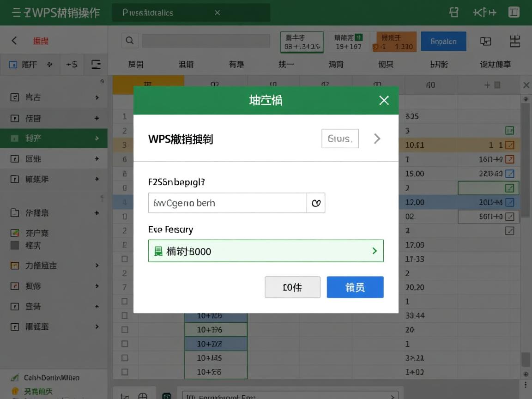Switch to the 有辈 ribbon tab

point(236,64)
